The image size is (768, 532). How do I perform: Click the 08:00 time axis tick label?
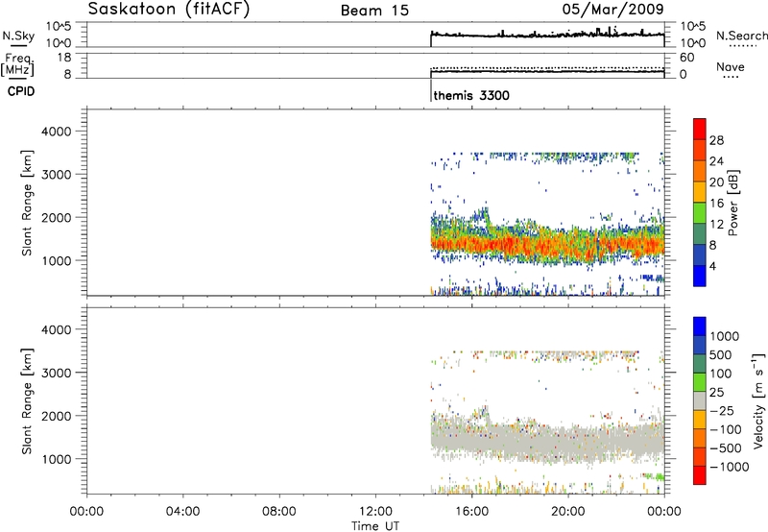click(279, 512)
